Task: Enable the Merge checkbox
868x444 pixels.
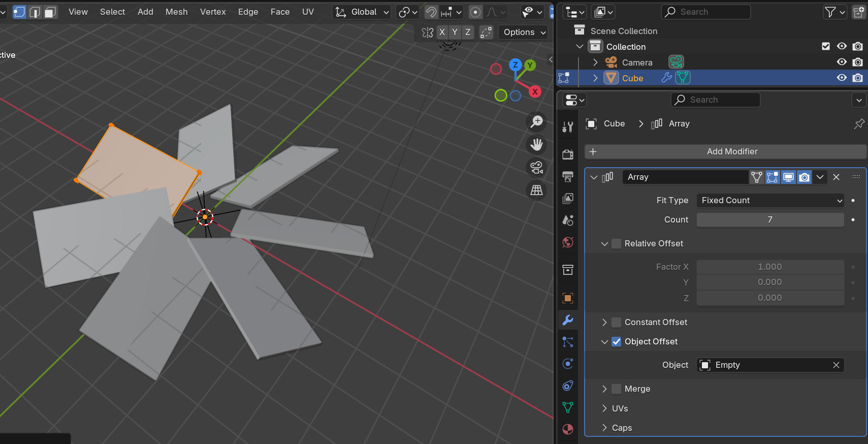Action: 616,389
